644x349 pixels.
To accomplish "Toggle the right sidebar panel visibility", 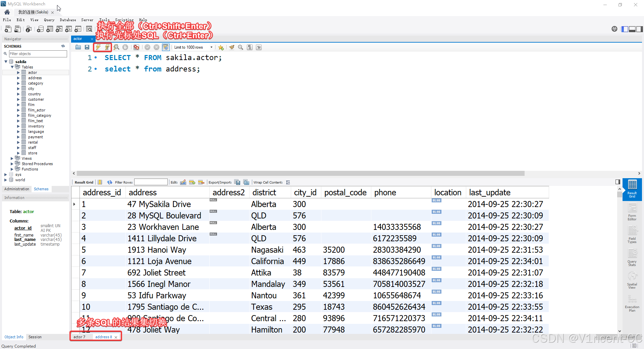I will (x=639, y=29).
